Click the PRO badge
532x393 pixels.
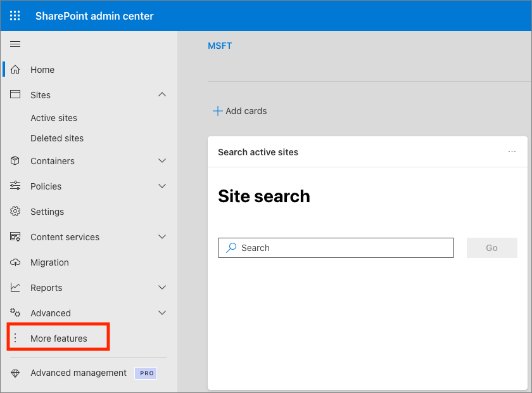click(146, 373)
